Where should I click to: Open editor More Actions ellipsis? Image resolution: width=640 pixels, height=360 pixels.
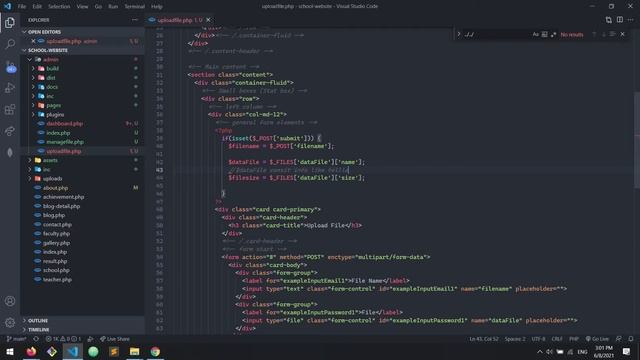point(631,20)
